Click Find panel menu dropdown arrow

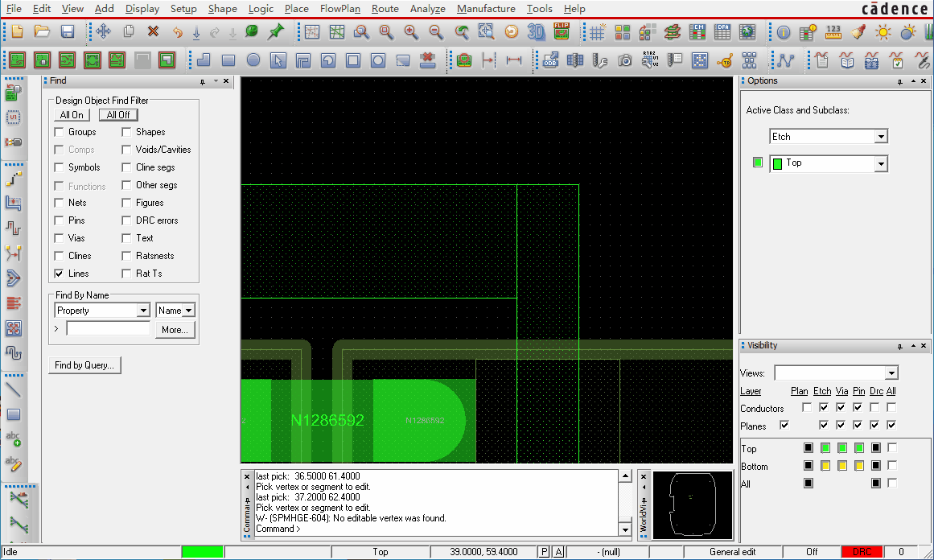pos(215,81)
